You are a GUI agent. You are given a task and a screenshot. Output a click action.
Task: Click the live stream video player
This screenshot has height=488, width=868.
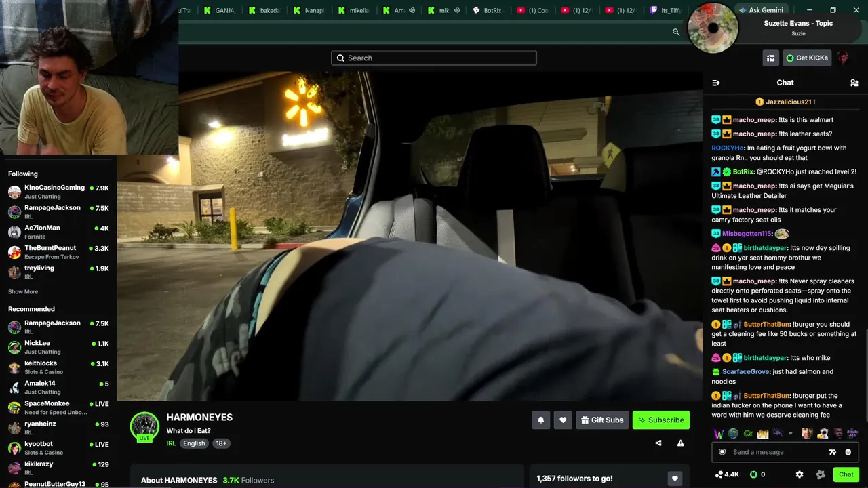[x=410, y=236]
